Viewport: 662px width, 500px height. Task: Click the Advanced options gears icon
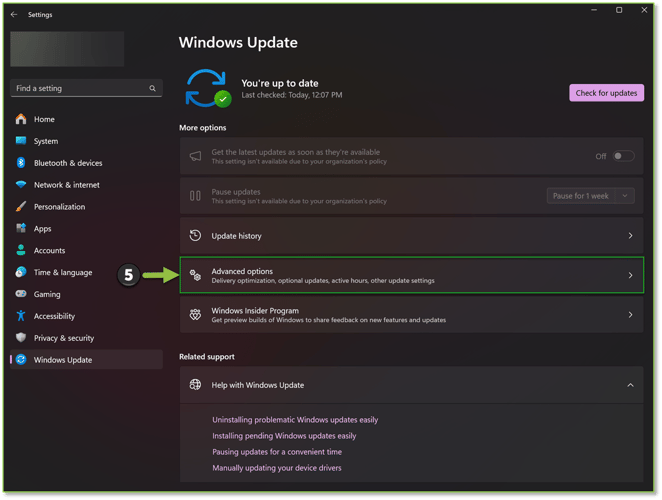(x=195, y=275)
